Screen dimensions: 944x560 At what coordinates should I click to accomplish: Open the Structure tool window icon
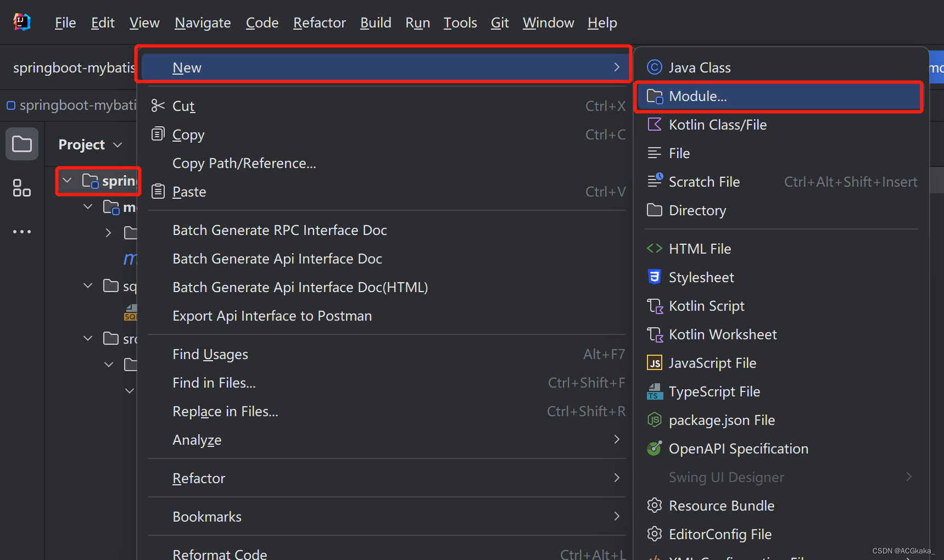pyautogui.click(x=22, y=188)
